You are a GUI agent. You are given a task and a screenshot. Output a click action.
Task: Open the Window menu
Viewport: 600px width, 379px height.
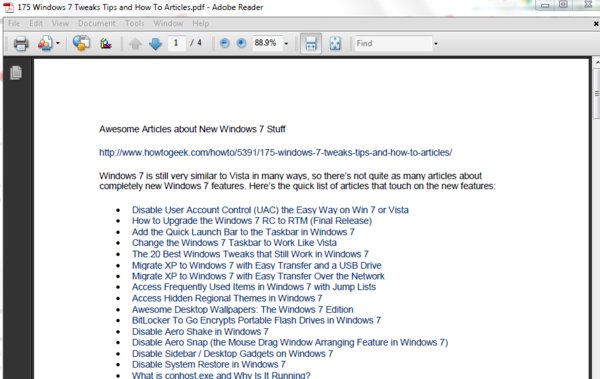(x=168, y=23)
